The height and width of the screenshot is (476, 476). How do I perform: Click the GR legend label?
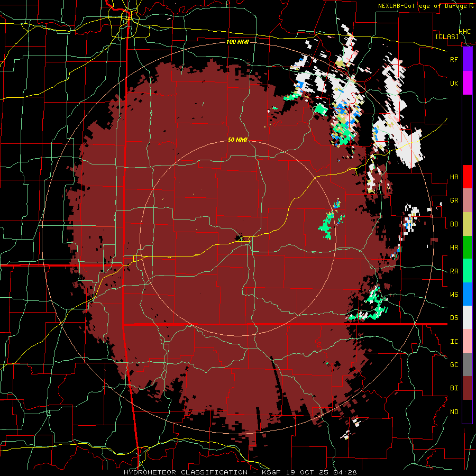coord(454,200)
